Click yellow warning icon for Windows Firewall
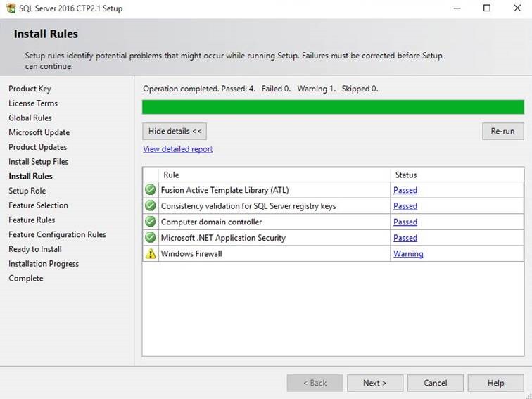The height and width of the screenshot is (399, 532). (151, 253)
